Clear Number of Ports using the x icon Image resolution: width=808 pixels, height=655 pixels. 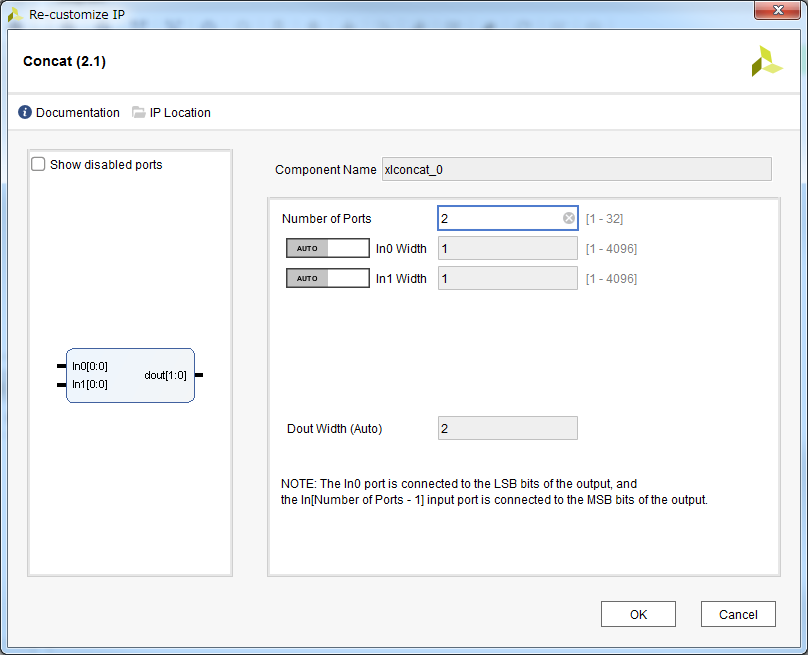pyautogui.click(x=568, y=218)
